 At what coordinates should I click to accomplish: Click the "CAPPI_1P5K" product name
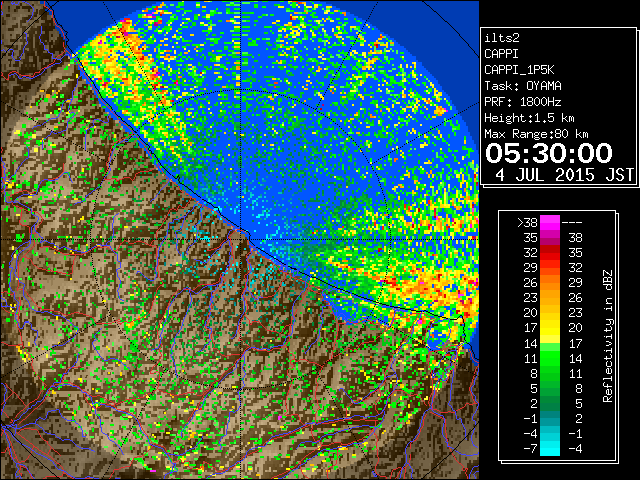click(519, 70)
